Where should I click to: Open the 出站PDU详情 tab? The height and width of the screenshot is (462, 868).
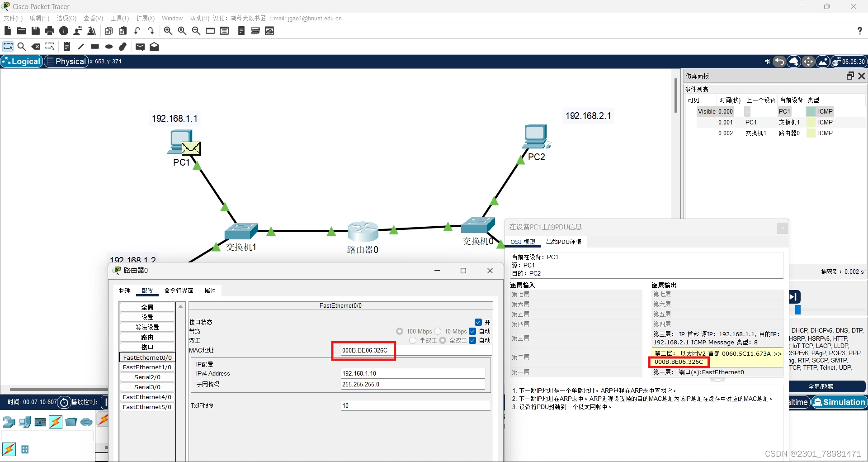coord(563,242)
